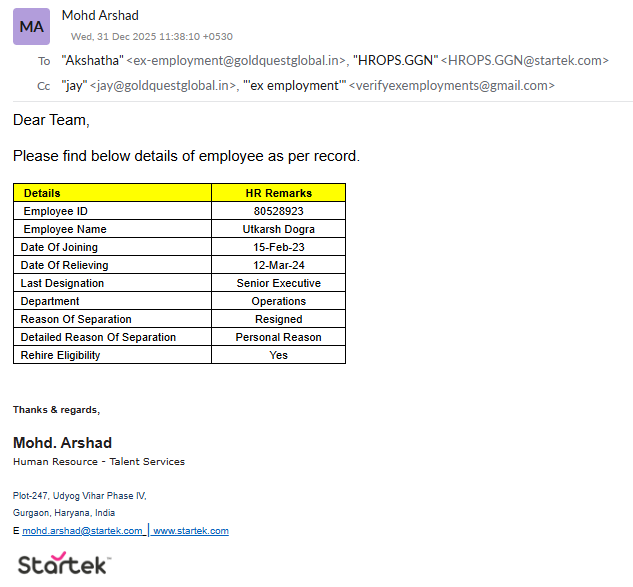Click the joining date 15-Feb-23 cell
The width and height of the screenshot is (633, 587).
[x=278, y=247]
